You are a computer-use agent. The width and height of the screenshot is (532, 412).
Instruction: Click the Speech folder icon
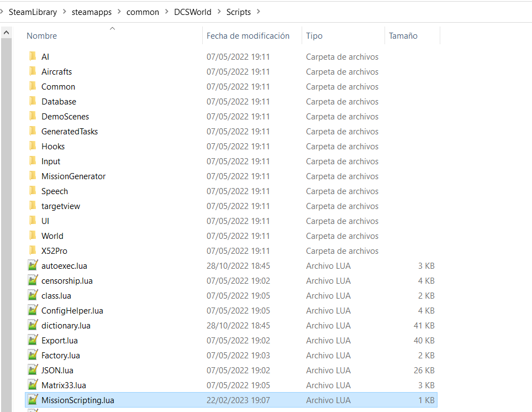(x=33, y=191)
